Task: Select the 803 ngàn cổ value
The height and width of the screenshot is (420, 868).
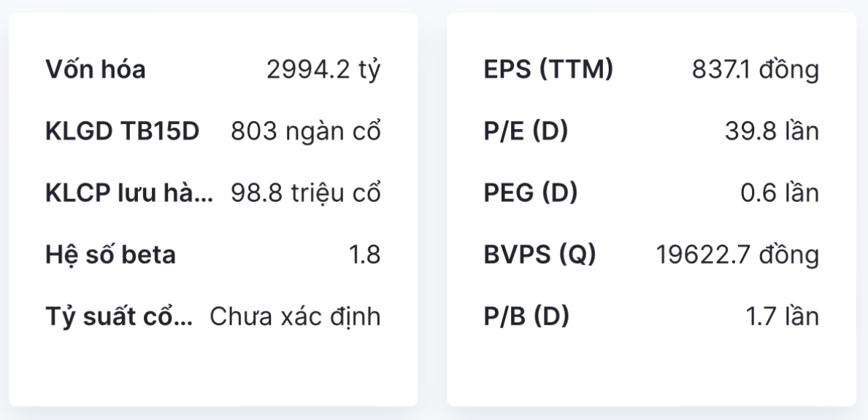Action: point(305,132)
